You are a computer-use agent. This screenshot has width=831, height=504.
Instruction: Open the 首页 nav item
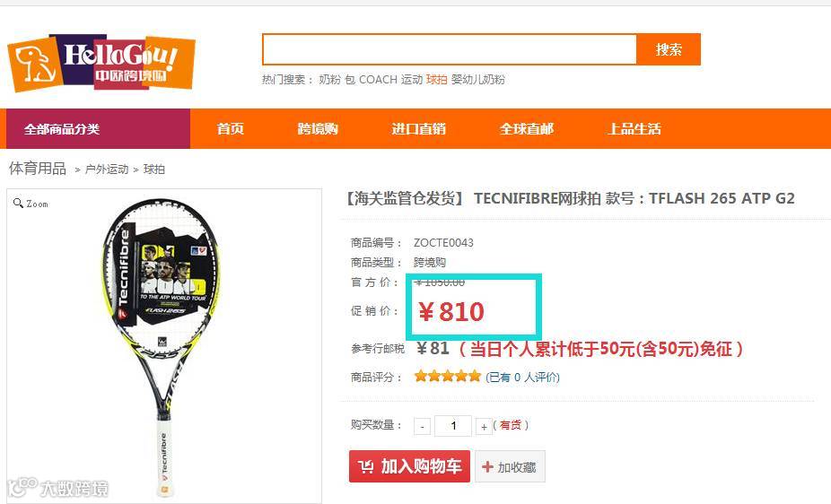point(230,128)
